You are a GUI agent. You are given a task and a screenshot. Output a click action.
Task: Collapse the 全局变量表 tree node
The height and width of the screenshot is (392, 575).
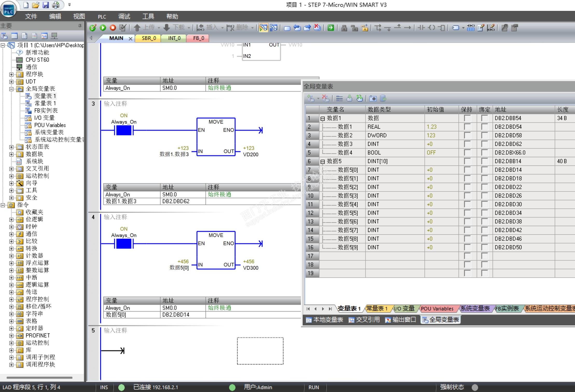click(x=11, y=89)
